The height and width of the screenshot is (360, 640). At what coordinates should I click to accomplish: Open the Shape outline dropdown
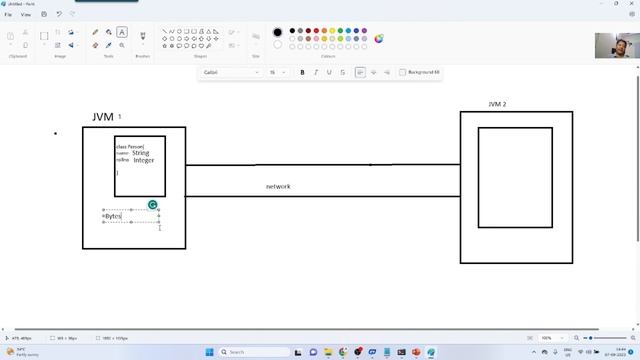click(233, 32)
